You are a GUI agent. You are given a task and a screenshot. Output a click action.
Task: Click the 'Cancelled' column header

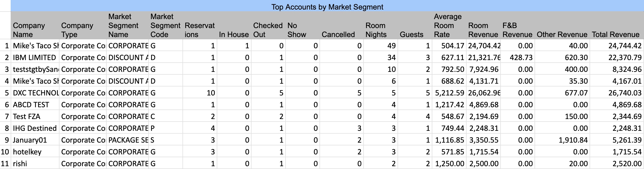click(338, 34)
